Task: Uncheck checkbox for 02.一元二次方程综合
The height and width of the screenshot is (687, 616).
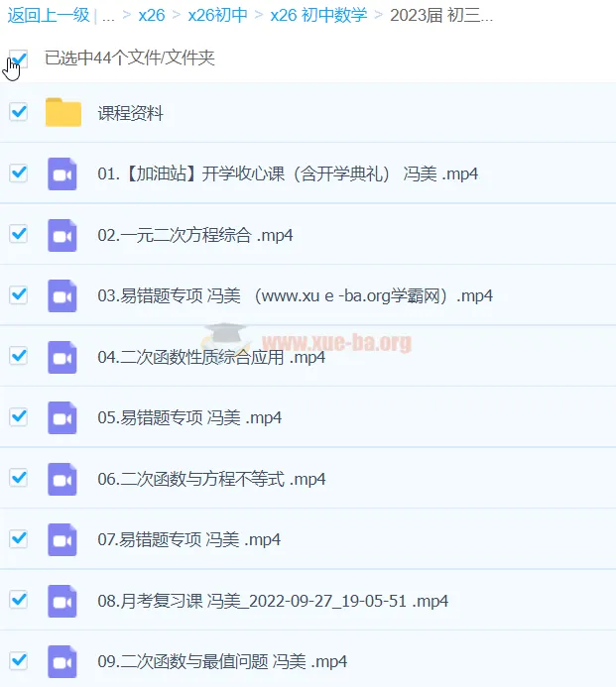Action: pos(19,234)
